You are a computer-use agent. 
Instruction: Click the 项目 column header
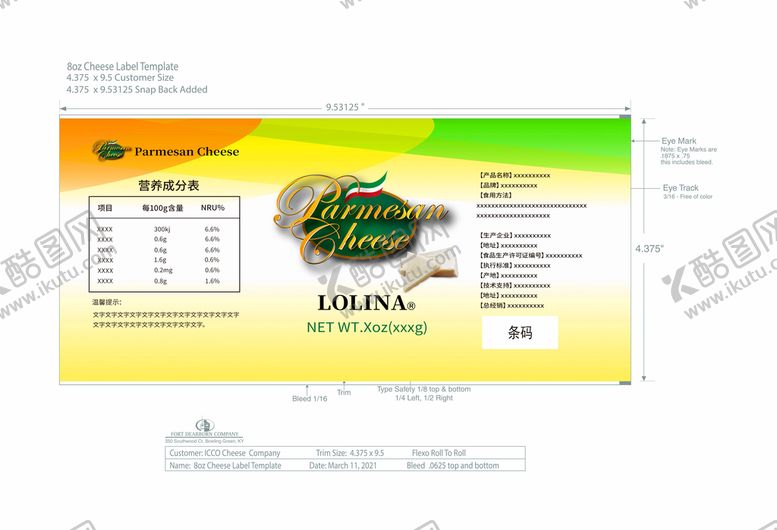tap(105, 208)
